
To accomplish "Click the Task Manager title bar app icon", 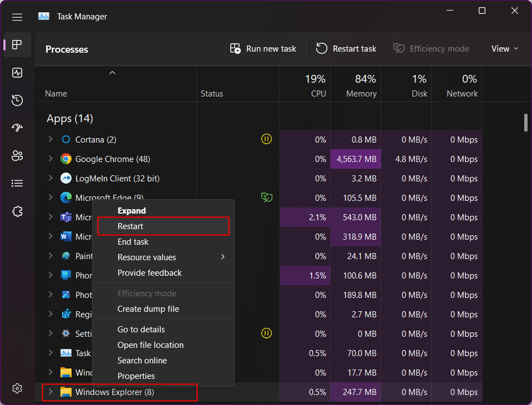I will coord(44,16).
